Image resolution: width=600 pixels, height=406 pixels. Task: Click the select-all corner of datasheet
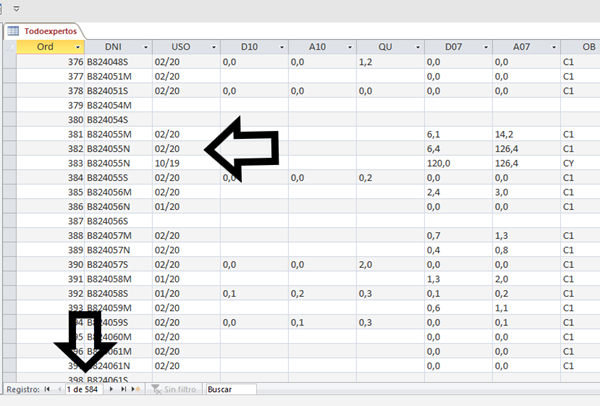[10, 47]
